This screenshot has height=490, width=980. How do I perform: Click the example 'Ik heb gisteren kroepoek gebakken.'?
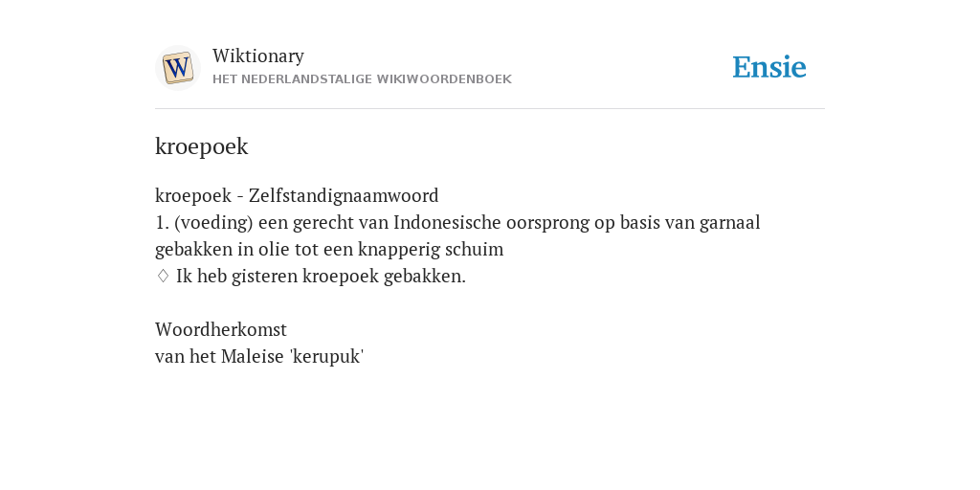coord(321,276)
